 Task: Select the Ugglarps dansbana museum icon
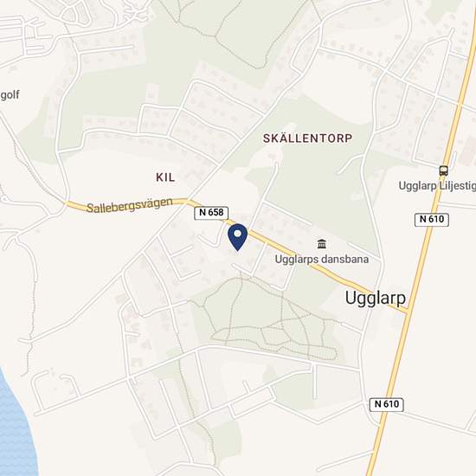322,243
